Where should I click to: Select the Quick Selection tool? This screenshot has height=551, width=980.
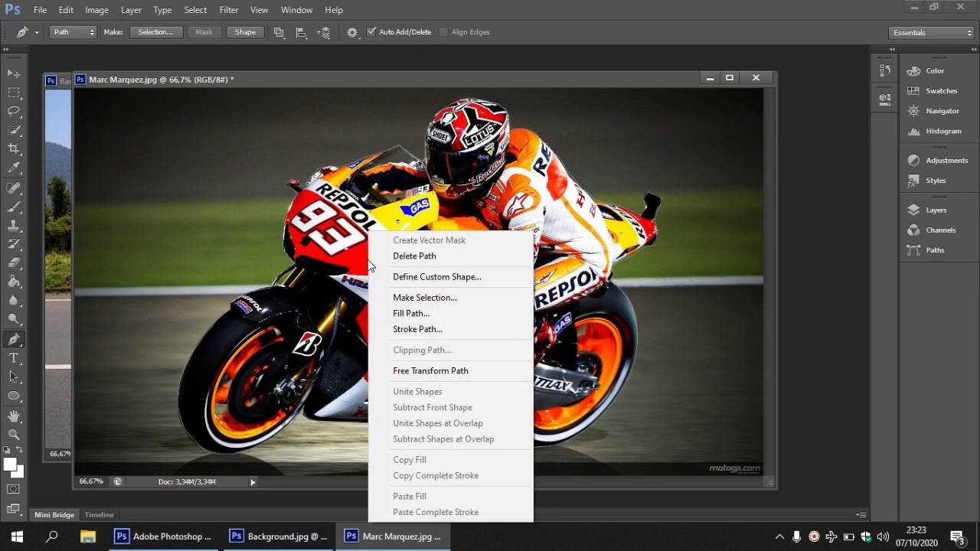(x=14, y=130)
